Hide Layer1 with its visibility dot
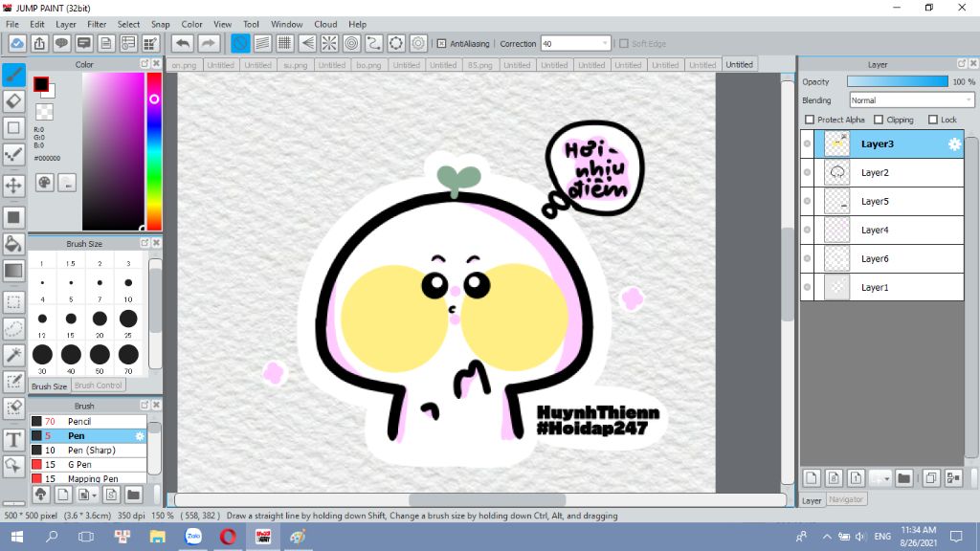 pos(808,287)
